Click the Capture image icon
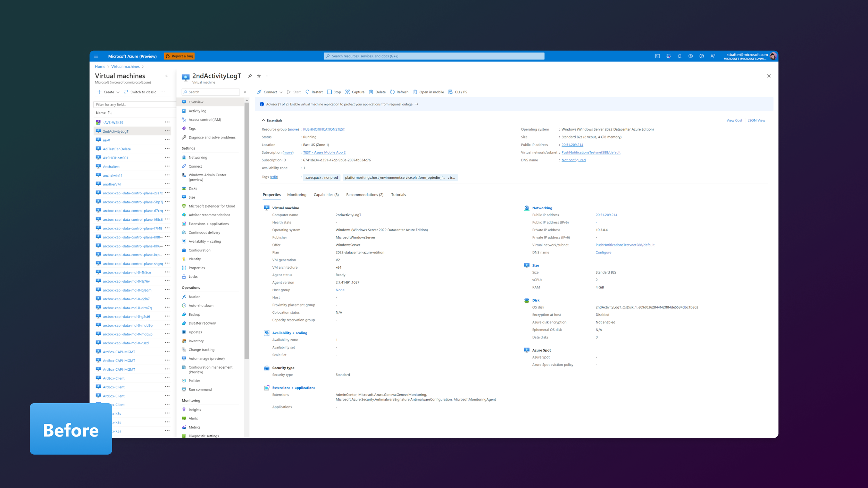The height and width of the screenshot is (488, 868). coord(348,92)
